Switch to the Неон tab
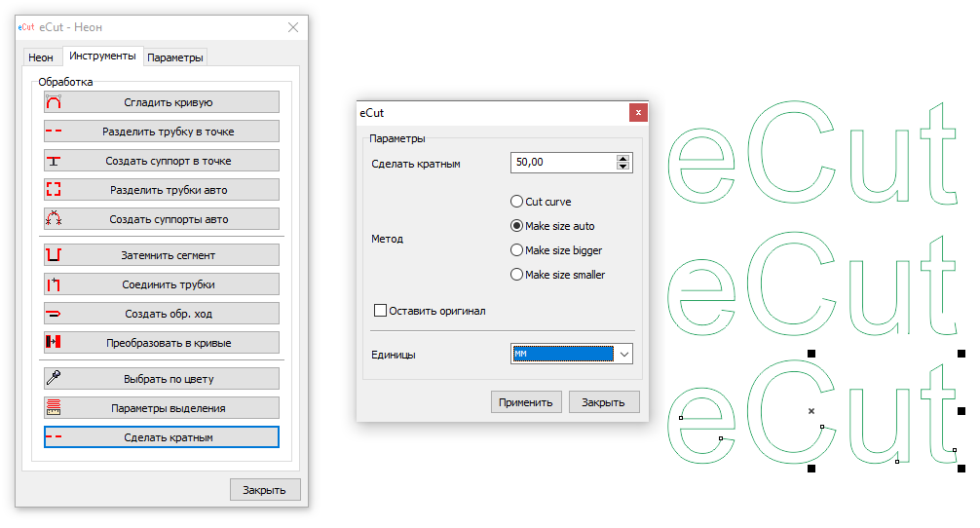The height and width of the screenshot is (528, 980). click(x=41, y=57)
